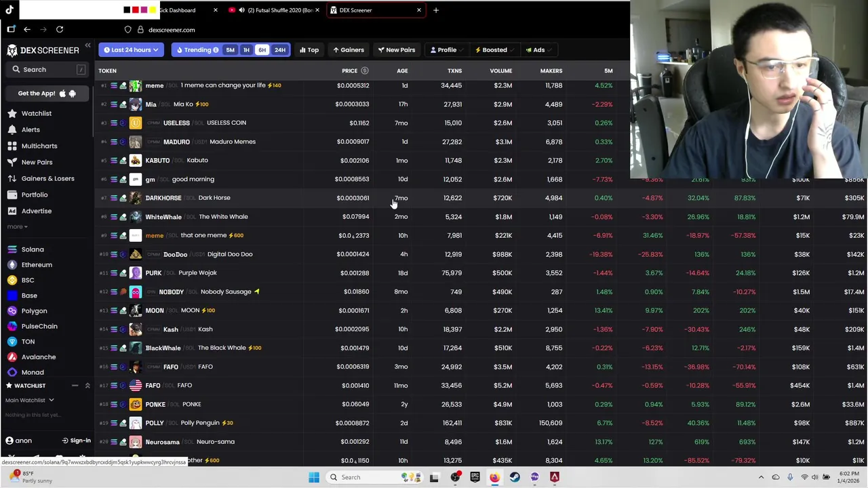The width and height of the screenshot is (868, 488).
Task: Open OBS Studio from taskbar
Action: tap(455, 477)
